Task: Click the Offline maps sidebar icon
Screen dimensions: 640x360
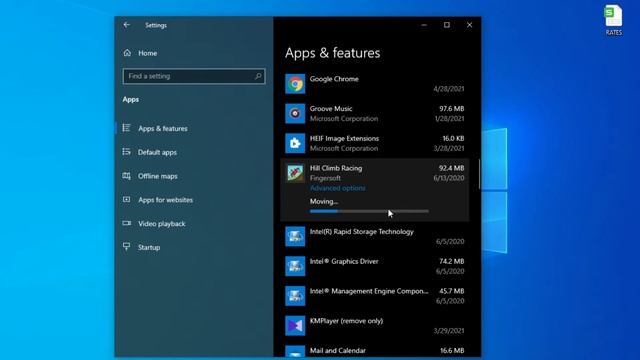Action: (x=127, y=176)
